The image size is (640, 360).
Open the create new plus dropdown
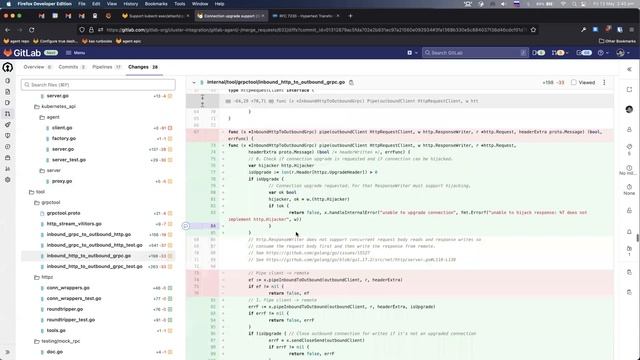pos(412,53)
